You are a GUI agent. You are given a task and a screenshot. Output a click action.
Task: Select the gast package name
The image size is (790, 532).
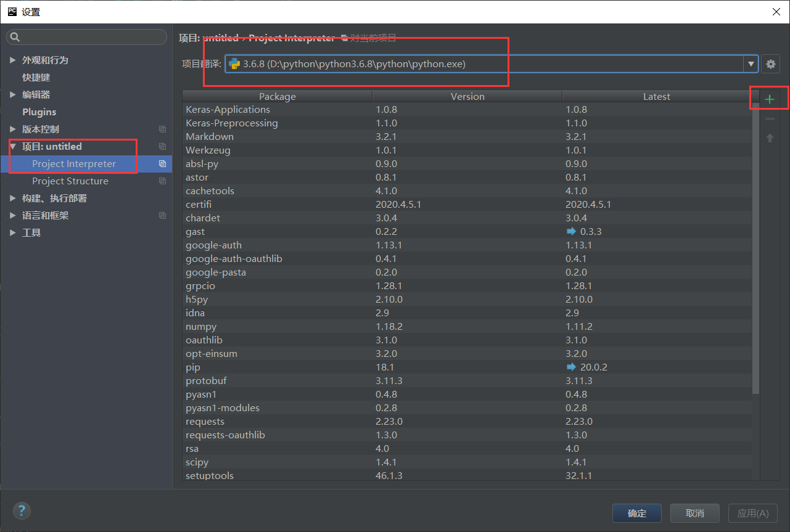[195, 232]
